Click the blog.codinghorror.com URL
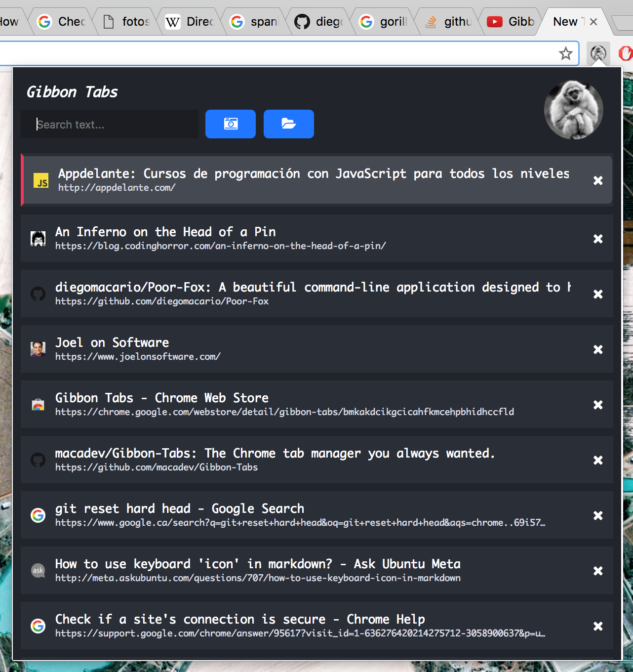 (221, 246)
